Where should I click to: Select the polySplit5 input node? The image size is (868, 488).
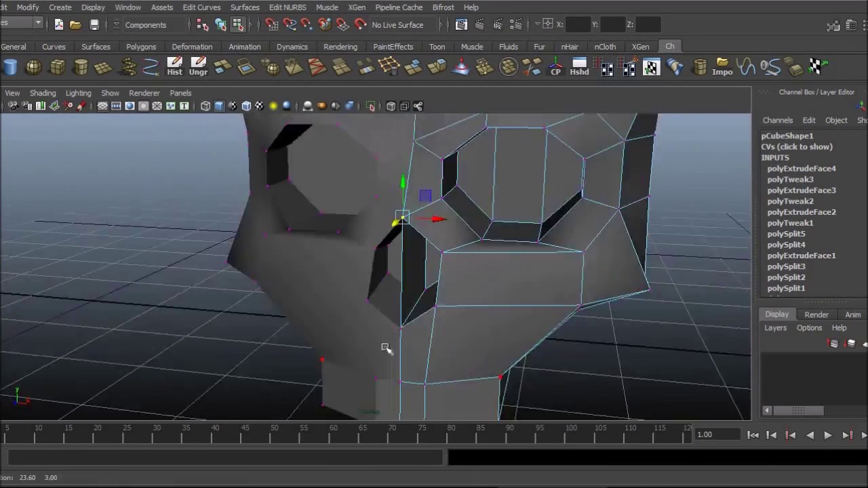[786, 234]
